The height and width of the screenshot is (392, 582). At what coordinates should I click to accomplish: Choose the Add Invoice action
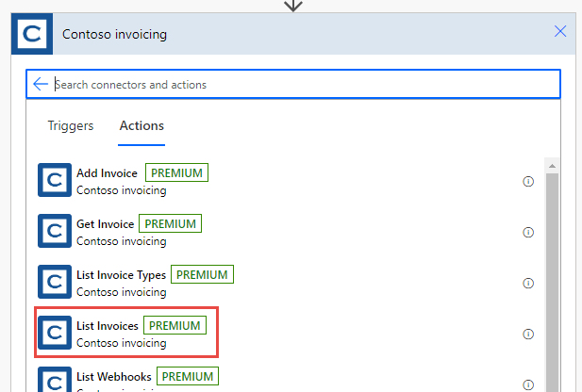107,173
